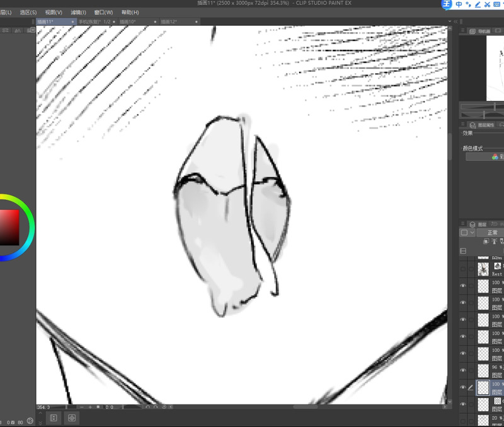Tick the lock box of 96% layer
Image resolution: width=504 pixels, height=427 pixels.
471,370
